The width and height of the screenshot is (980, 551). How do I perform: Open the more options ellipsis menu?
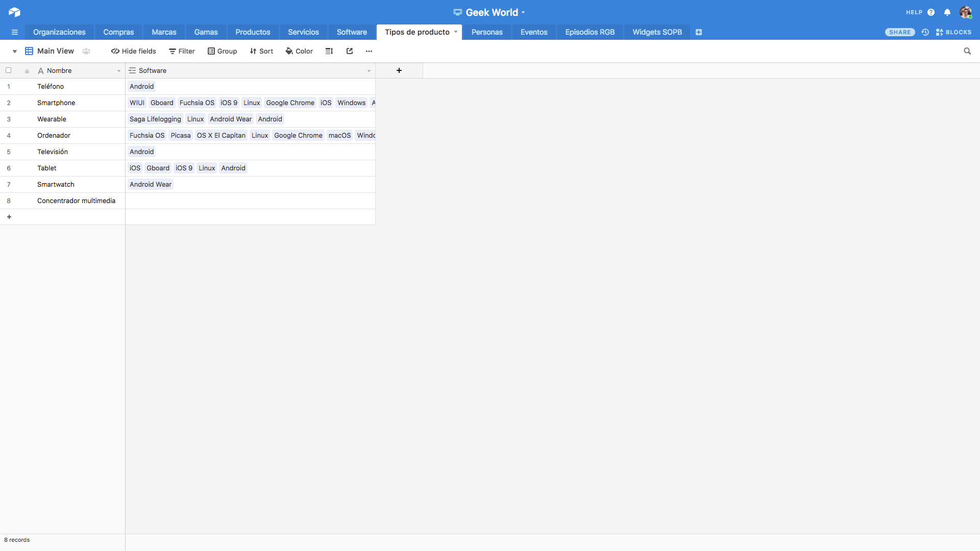(369, 51)
